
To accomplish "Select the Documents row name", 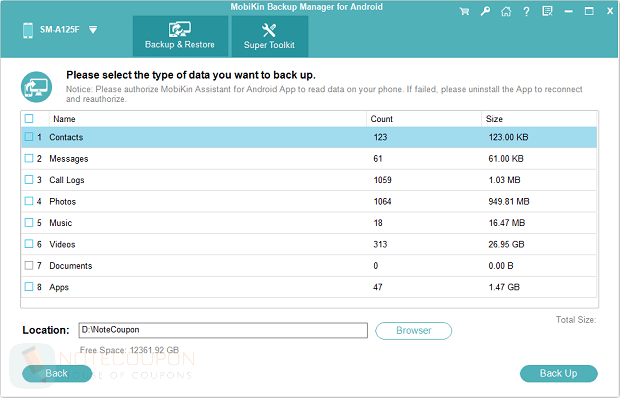I will click(71, 266).
